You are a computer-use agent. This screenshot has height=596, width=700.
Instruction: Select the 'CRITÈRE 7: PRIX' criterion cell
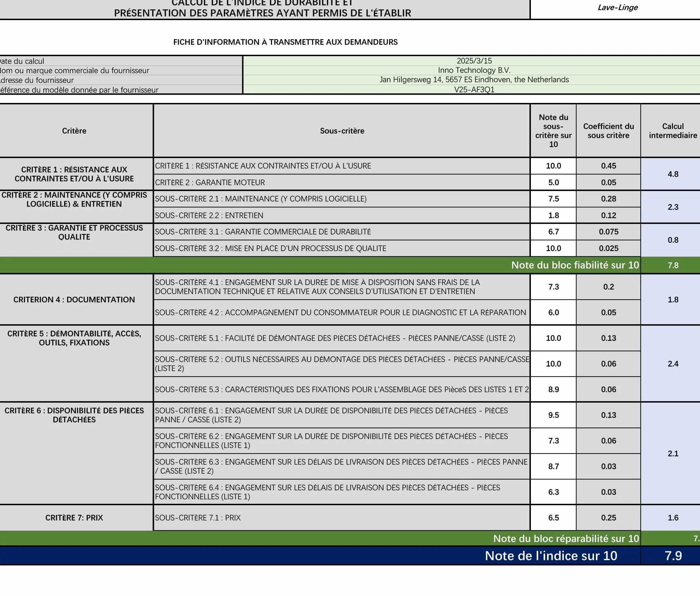(x=76, y=518)
